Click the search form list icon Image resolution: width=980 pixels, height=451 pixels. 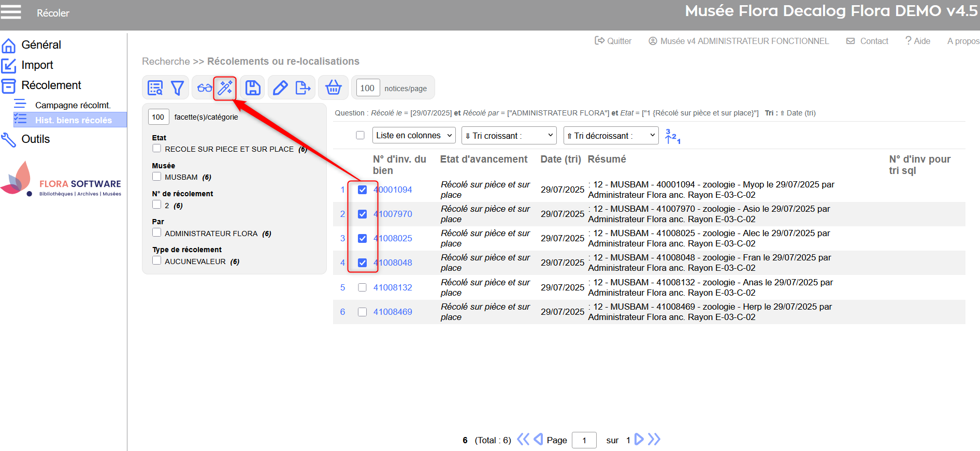pyautogui.click(x=155, y=88)
